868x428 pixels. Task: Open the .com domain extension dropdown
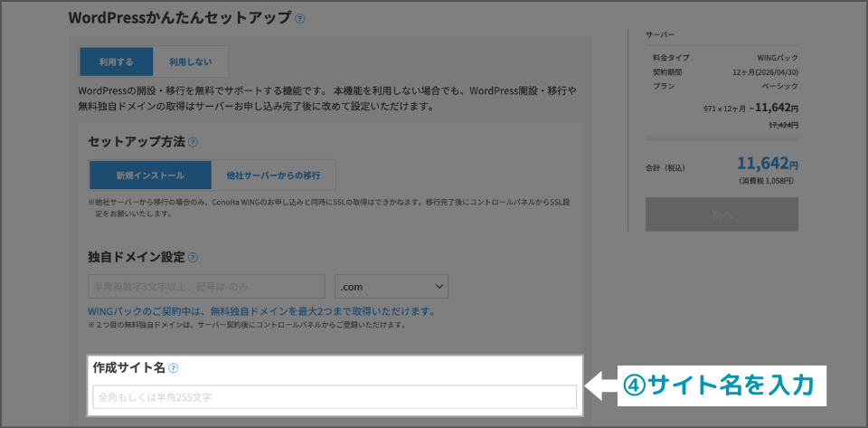392,287
